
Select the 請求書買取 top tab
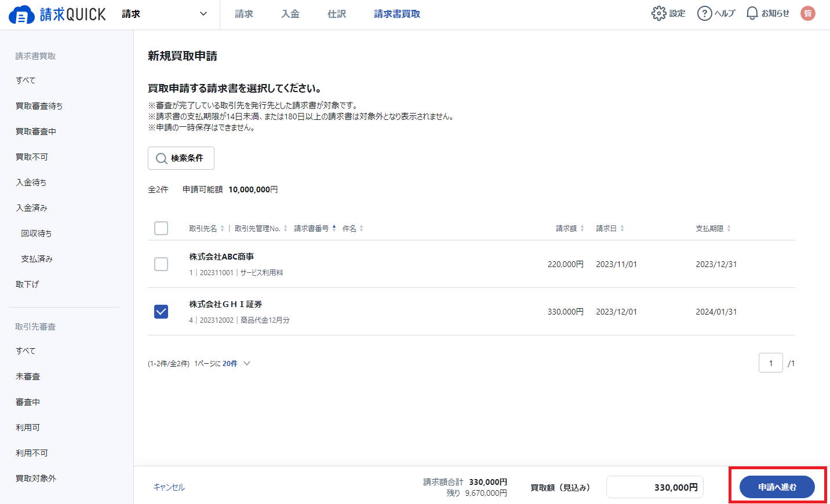[x=397, y=14]
